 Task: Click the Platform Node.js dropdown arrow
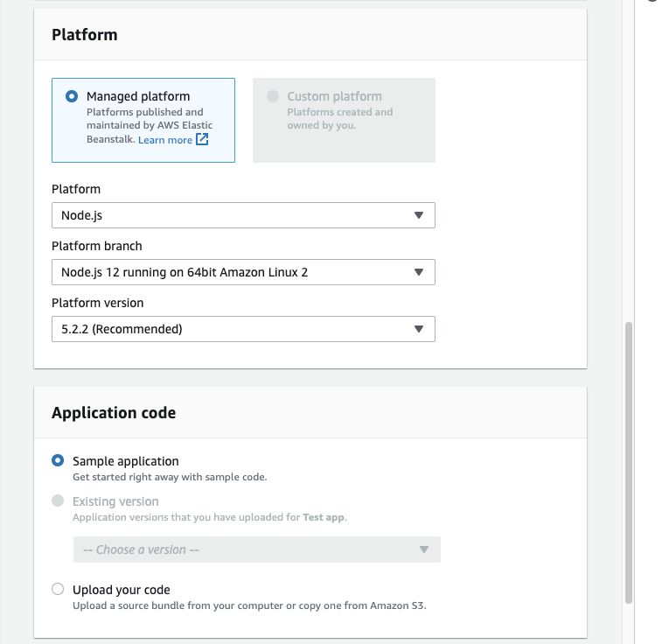[x=418, y=215]
